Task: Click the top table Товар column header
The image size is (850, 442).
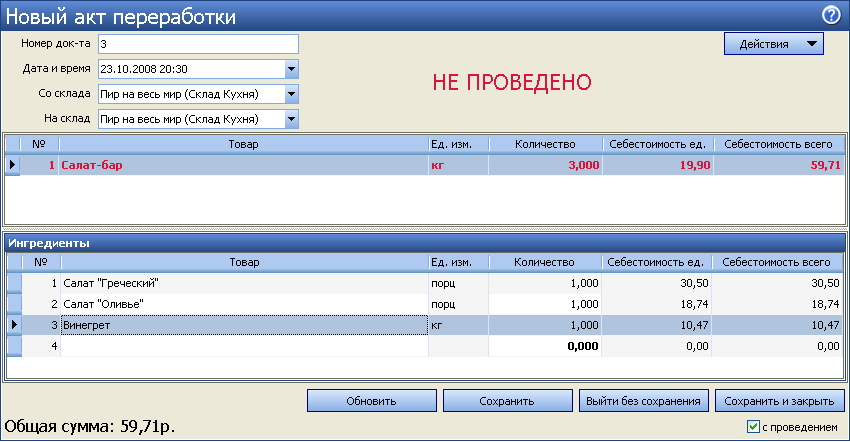Action: [x=243, y=144]
